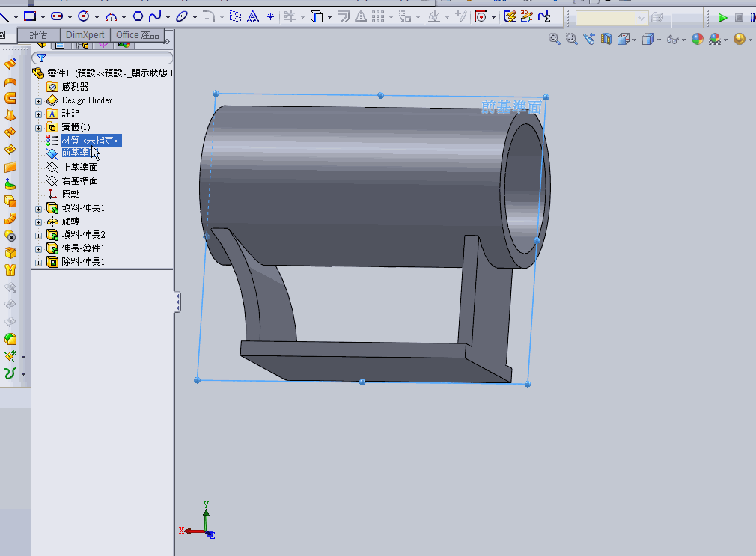This screenshot has width=756, height=556.
Task: Select the Straight Slot sketch tool
Action: coord(57,16)
